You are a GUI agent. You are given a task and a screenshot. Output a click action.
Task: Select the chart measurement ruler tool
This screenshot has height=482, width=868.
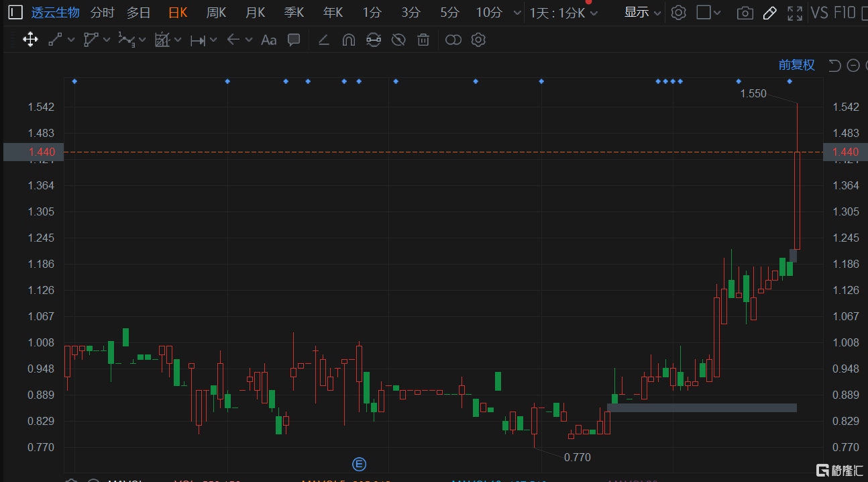click(x=162, y=40)
